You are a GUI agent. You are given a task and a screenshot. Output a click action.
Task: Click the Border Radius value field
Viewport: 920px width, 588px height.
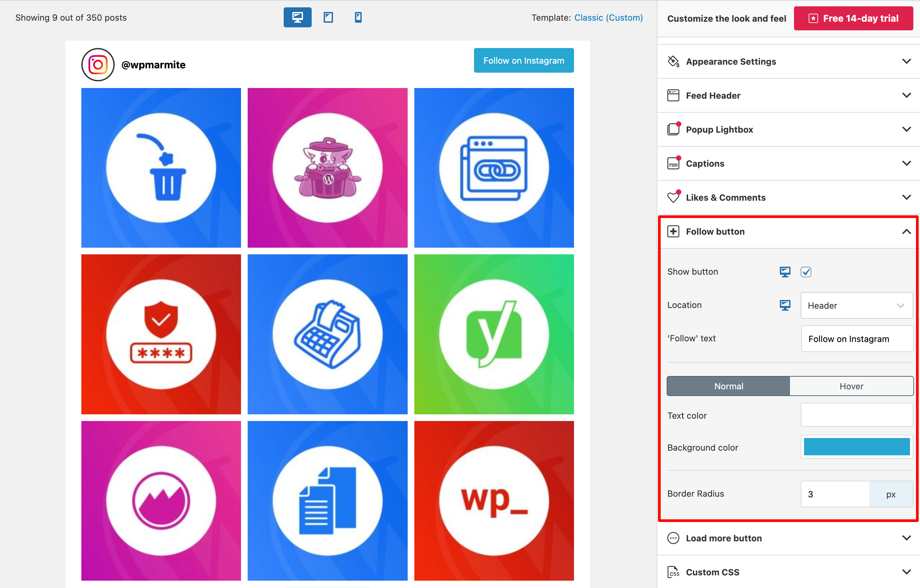[x=835, y=494]
